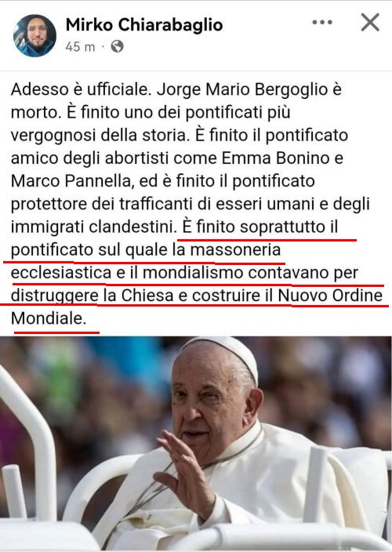Click the underlined word 'mondialismo' in the post
The height and width of the screenshot is (552, 392).
(193, 273)
